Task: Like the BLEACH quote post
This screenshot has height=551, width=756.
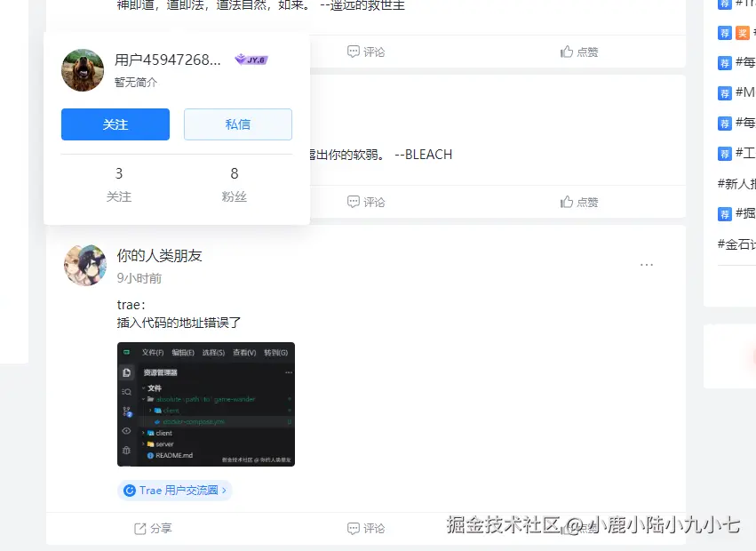Action: 579,202
